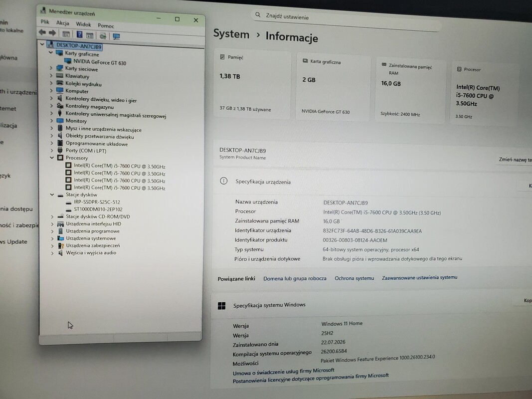Click Zmień nazwę to rename this PC
532x399 pixels.
click(x=515, y=160)
